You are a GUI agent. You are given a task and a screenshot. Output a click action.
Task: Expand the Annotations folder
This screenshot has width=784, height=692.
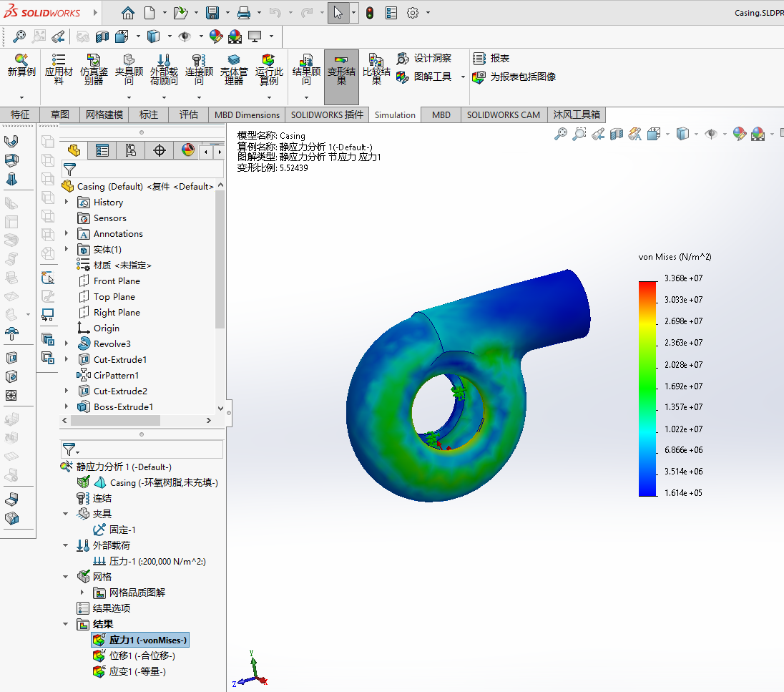click(x=67, y=233)
